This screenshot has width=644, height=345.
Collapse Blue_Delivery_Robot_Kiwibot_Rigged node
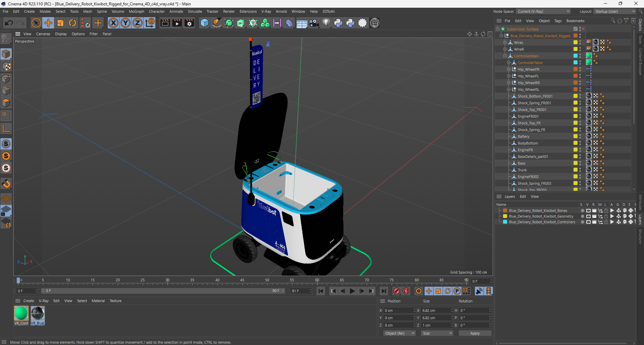tap(501, 36)
